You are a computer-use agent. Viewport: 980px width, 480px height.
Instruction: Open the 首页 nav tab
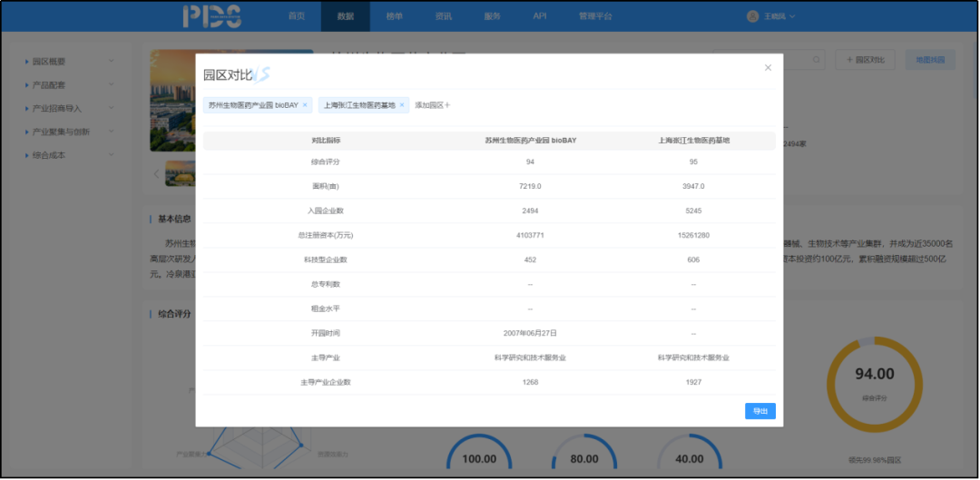[296, 16]
